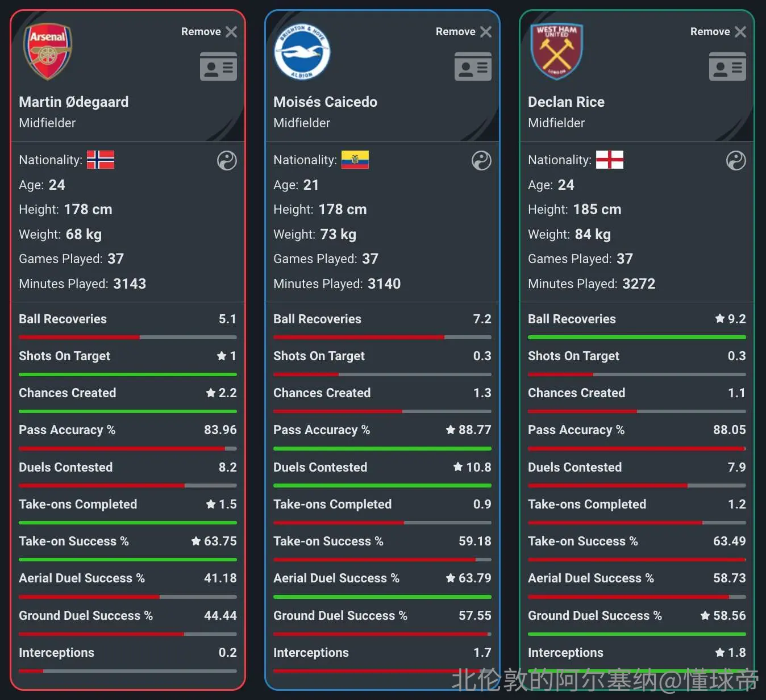766x700 pixels.
Task: Click the Brighton & Hove Albion crest
Action: coord(302,52)
